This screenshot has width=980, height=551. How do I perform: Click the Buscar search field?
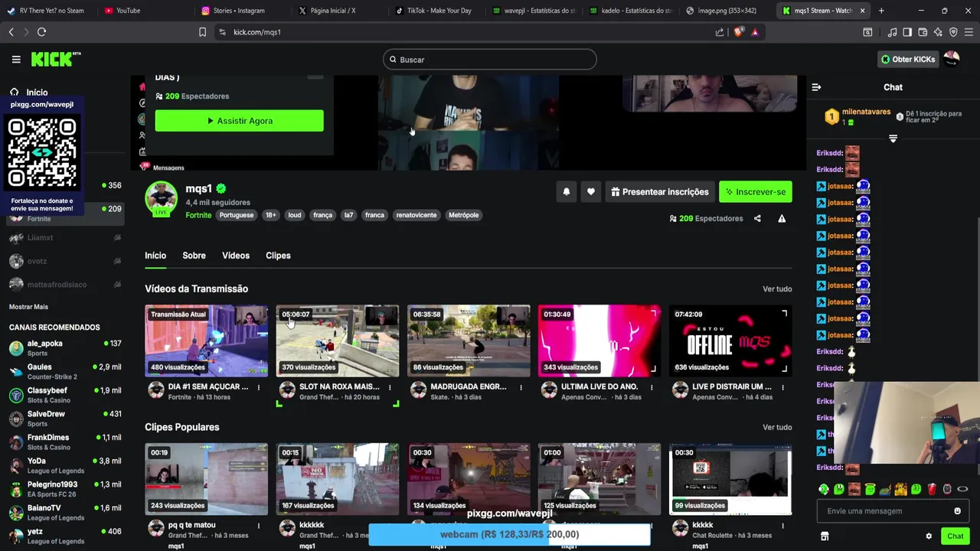coord(490,60)
